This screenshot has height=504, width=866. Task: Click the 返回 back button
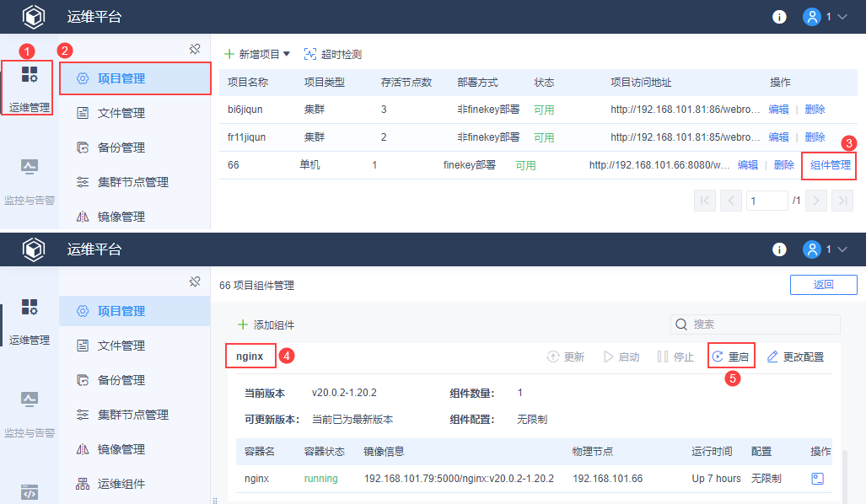[x=824, y=284]
